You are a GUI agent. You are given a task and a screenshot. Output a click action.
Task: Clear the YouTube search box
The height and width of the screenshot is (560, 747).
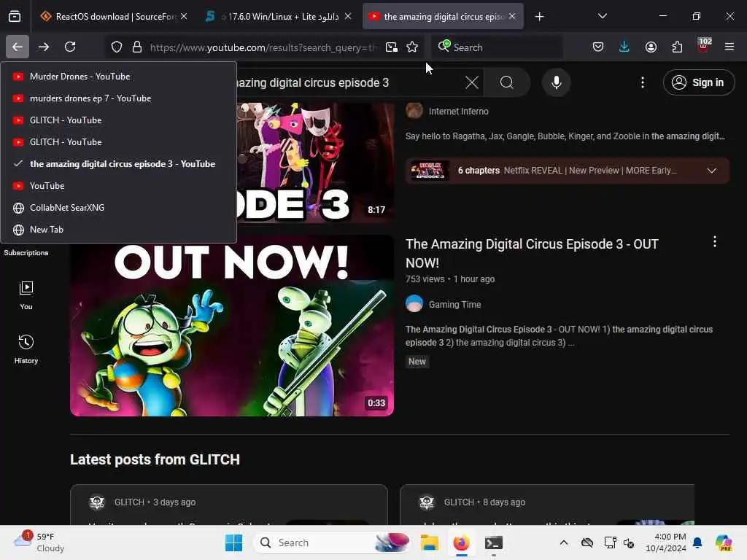click(x=472, y=82)
